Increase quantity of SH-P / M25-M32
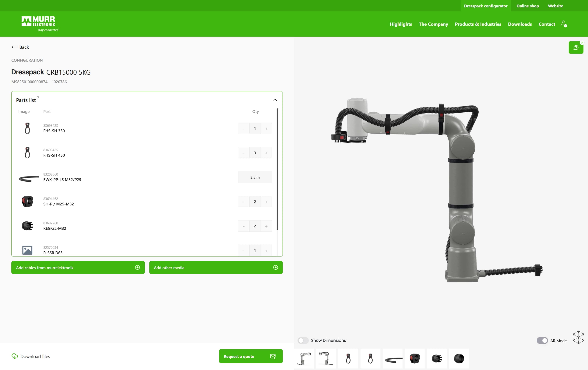The height and width of the screenshot is (370, 588). [x=266, y=202]
